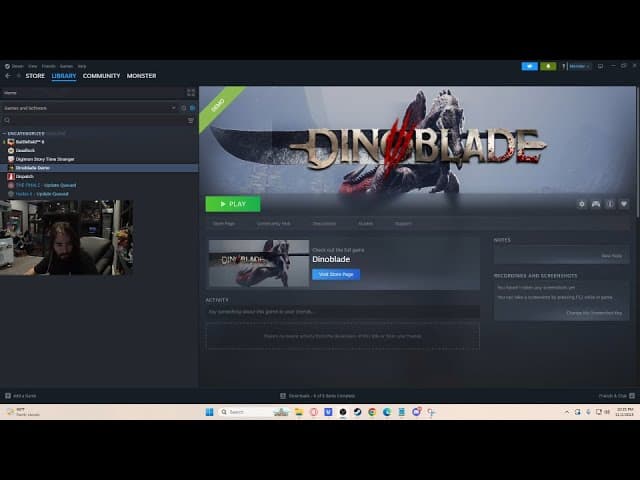This screenshot has width=640, height=480.
Task: Open Friends & Chat
Action: click(x=616, y=396)
